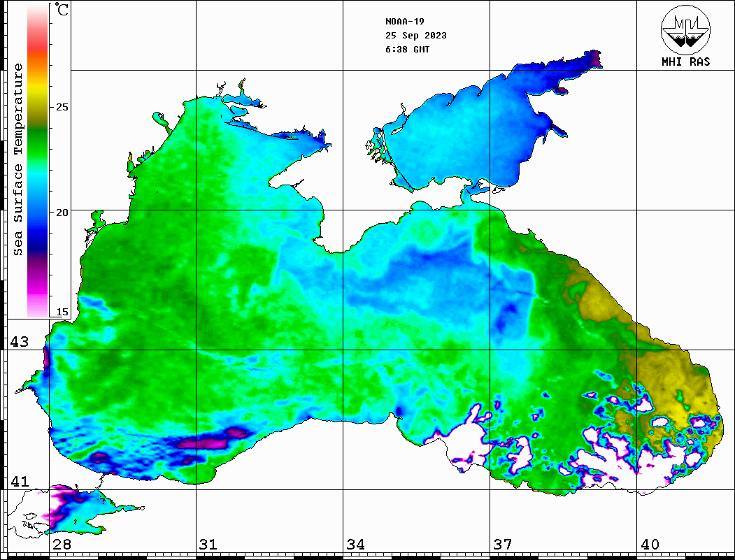The width and height of the screenshot is (735, 560).
Task: Click the MHI RAS logo icon
Action: (685, 29)
